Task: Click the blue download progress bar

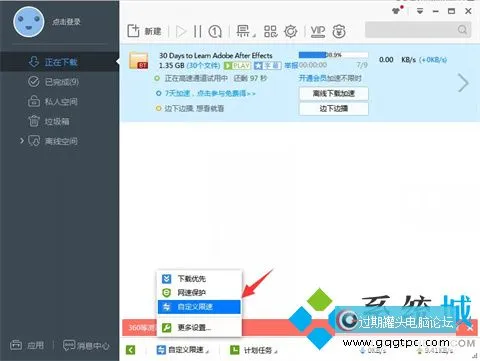Action: [x=333, y=55]
